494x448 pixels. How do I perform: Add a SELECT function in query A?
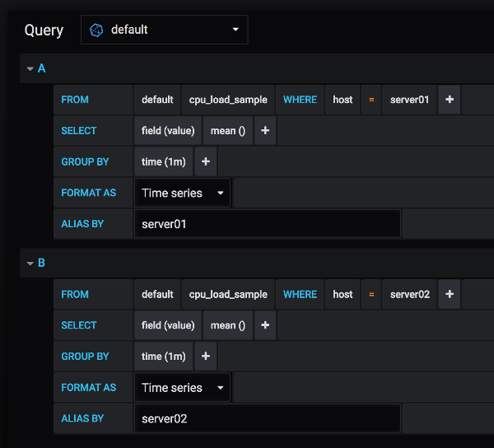coord(265,131)
